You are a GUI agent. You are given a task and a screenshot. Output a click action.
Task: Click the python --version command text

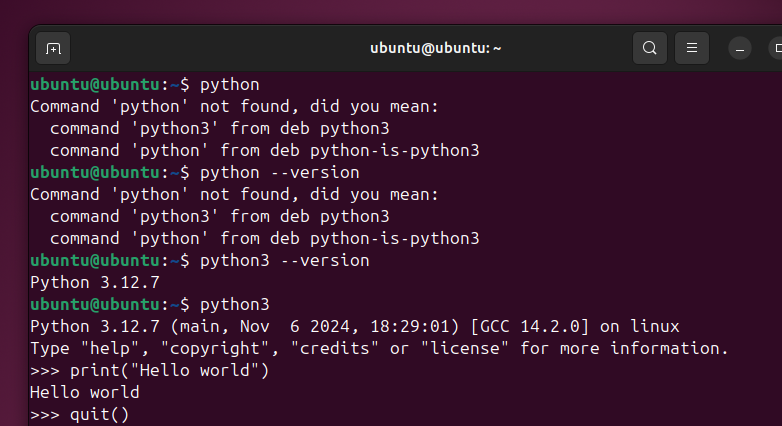[279, 173]
